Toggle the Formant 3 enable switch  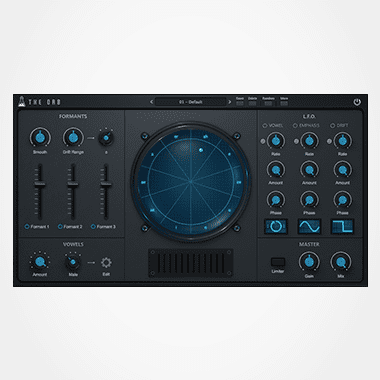coord(93,226)
